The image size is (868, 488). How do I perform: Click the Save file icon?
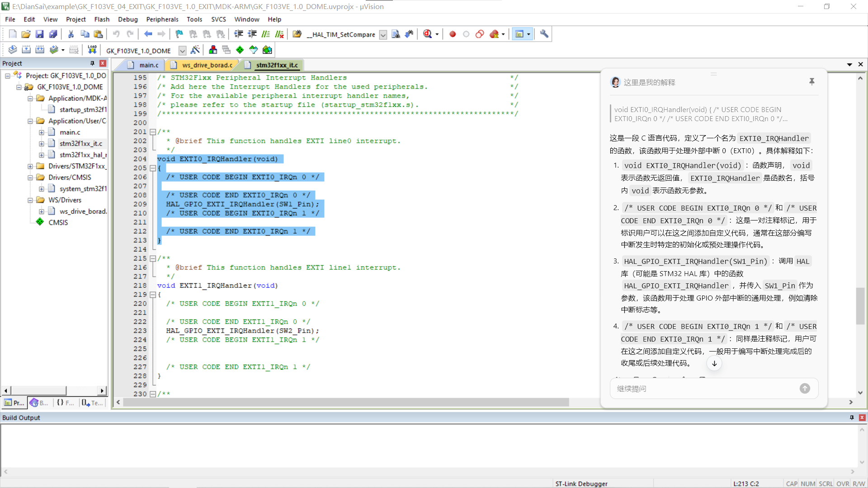(39, 34)
